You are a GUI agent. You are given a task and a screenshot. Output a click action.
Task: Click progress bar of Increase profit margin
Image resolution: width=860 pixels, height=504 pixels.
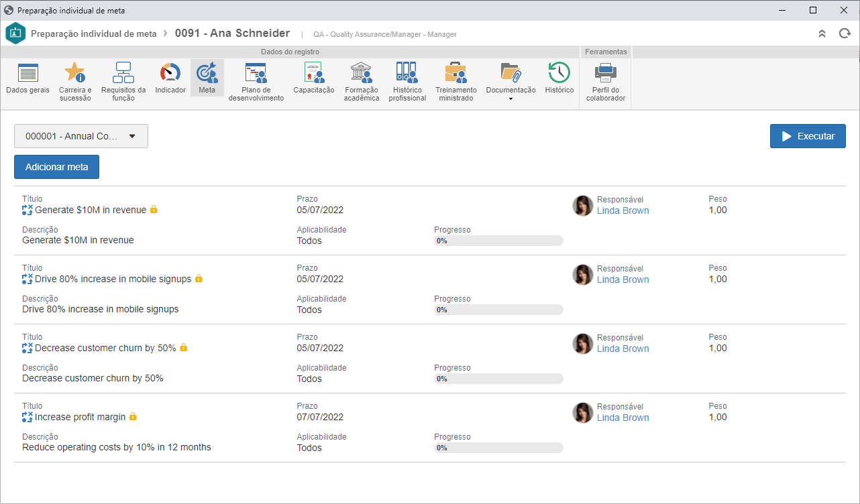pyautogui.click(x=498, y=448)
